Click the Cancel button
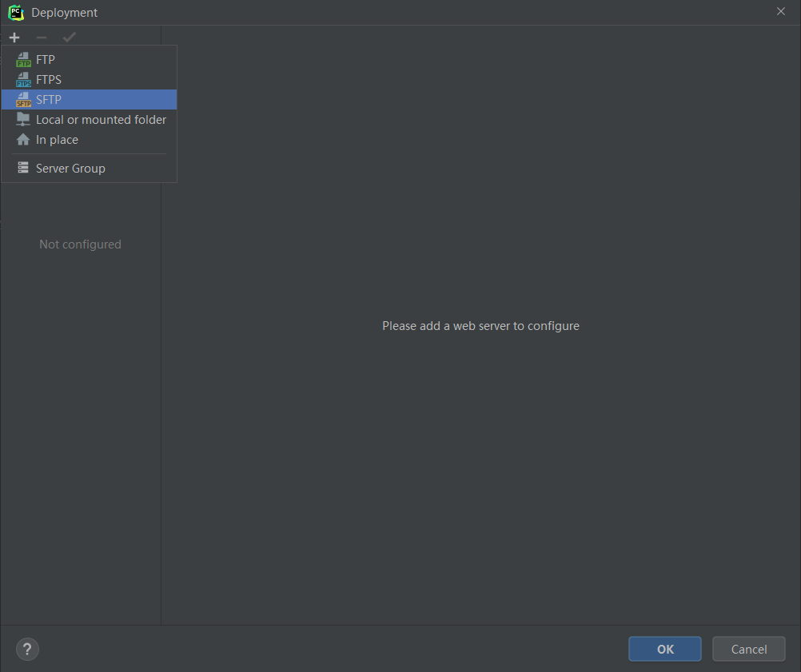Screen dimensions: 801x672 (x=749, y=649)
